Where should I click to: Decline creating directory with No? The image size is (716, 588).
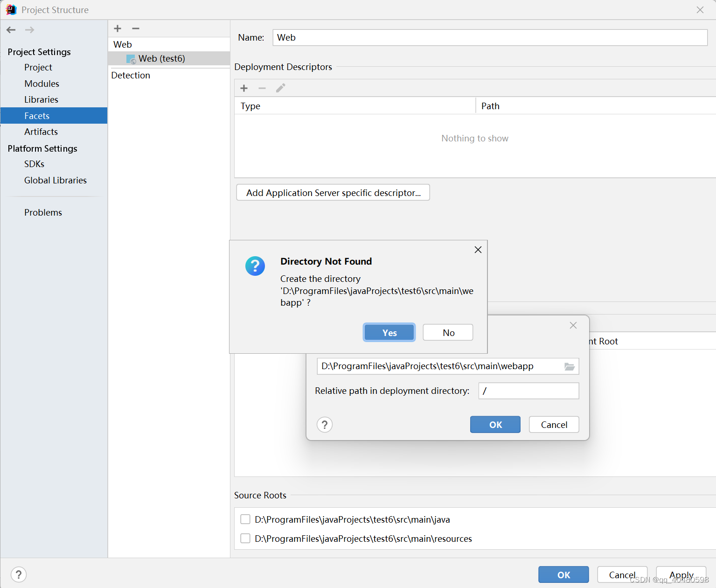tap(448, 333)
